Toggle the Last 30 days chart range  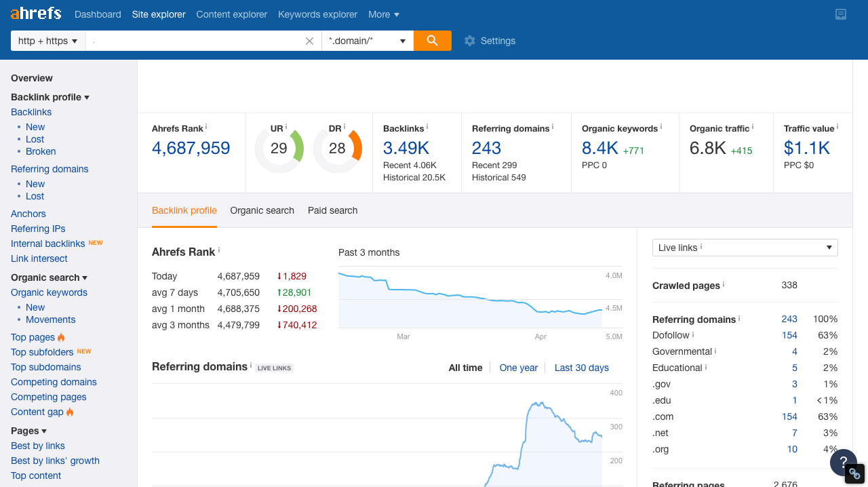click(581, 367)
